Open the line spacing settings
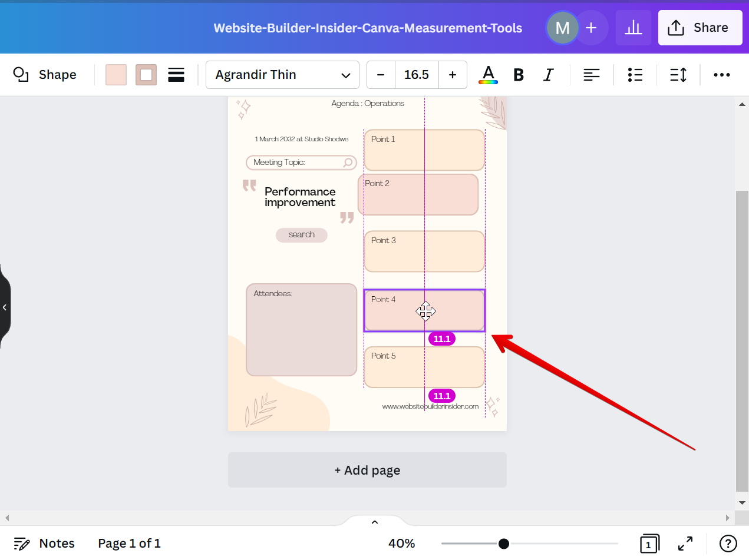749x560 pixels. (x=678, y=75)
